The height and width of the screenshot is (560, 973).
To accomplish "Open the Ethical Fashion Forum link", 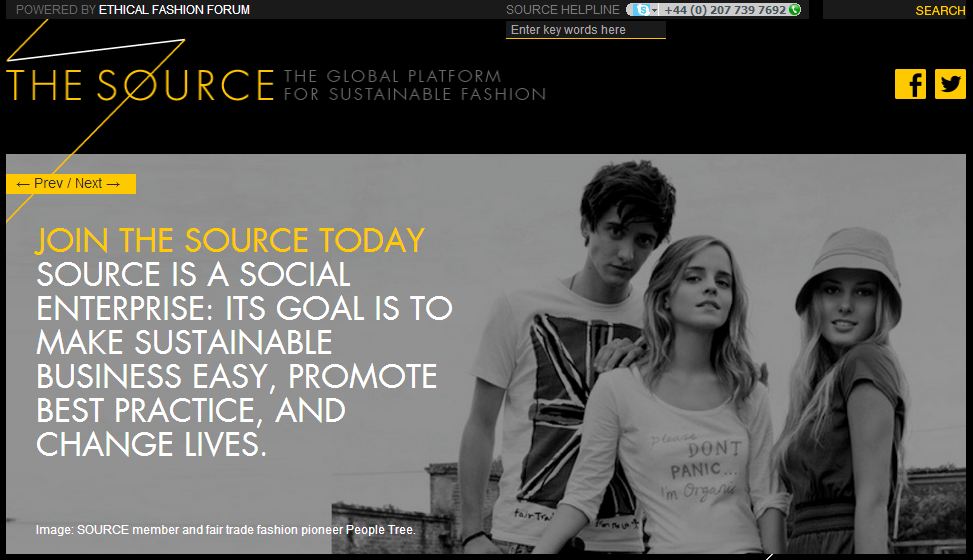I will click(174, 10).
